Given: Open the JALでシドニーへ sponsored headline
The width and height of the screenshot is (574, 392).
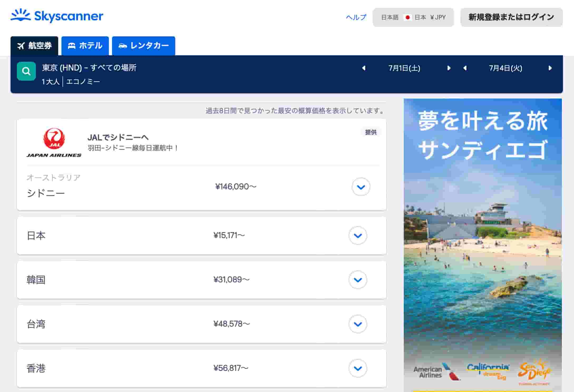Looking at the screenshot, I should point(118,137).
